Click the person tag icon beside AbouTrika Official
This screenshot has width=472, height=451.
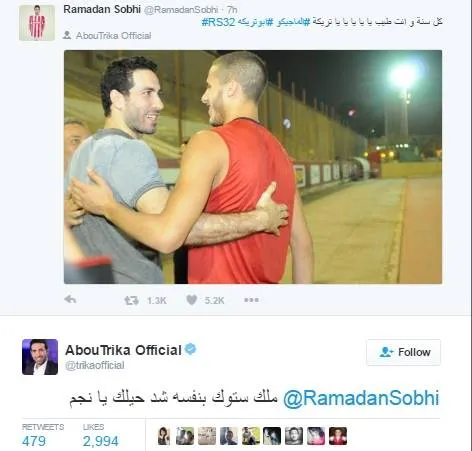pos(67,35)
